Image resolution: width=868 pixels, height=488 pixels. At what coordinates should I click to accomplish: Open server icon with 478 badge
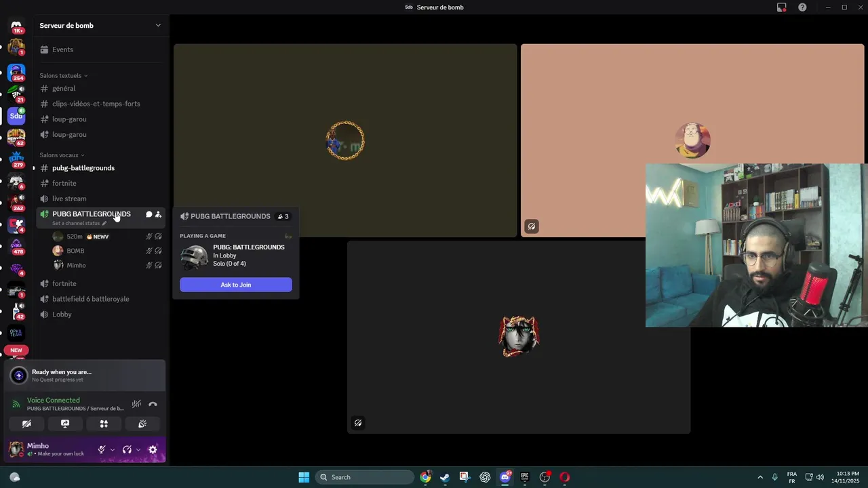tap(16, 247)
